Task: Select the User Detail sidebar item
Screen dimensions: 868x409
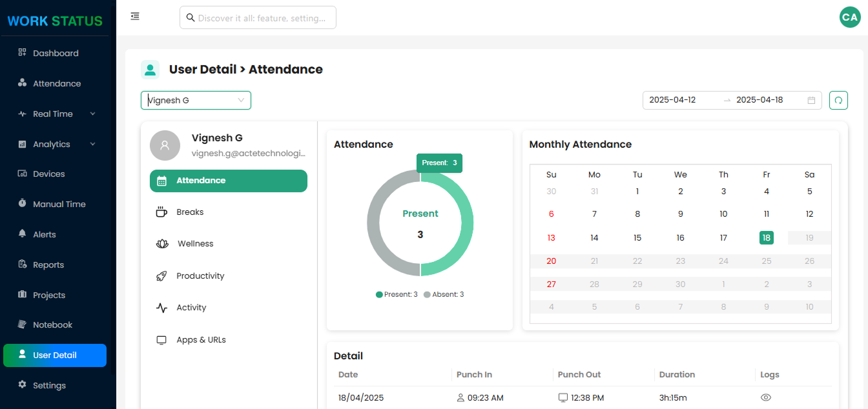Action: [x=55, y=355]
